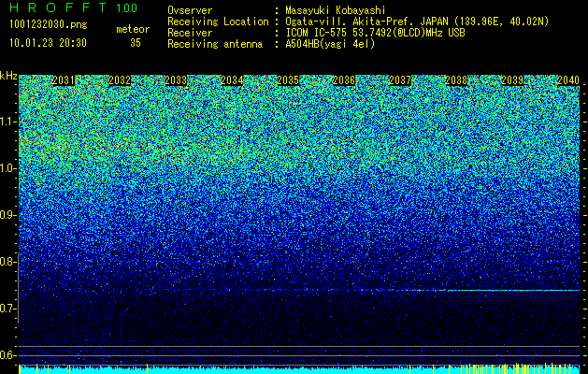The image size is (588, 374).
Task: Click the Receiving antenna label
Action: click(215, 44)
